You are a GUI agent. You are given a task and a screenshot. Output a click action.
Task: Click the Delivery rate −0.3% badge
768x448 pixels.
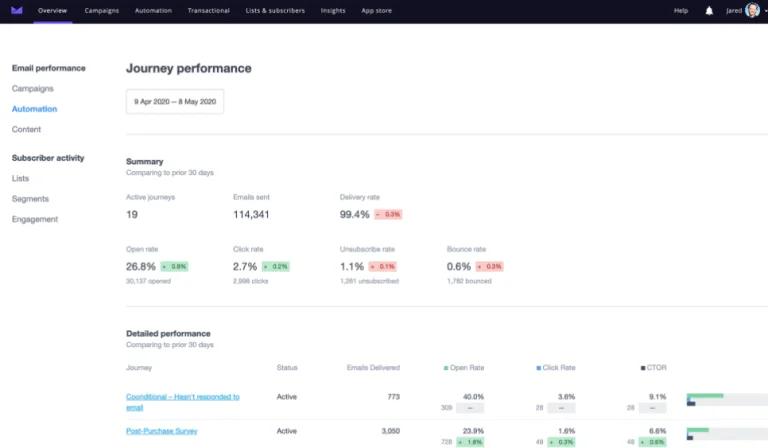(x=388, y=214)
